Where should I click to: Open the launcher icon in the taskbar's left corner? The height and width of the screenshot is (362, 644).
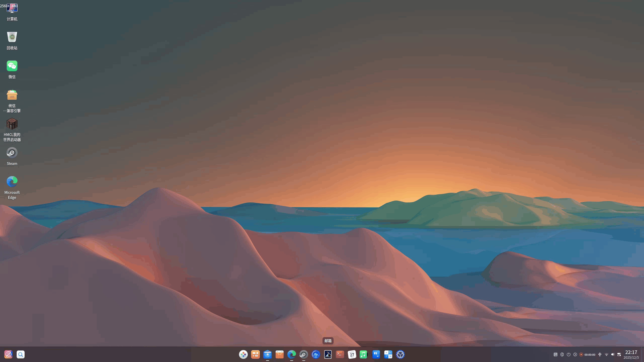coord(8,354)
